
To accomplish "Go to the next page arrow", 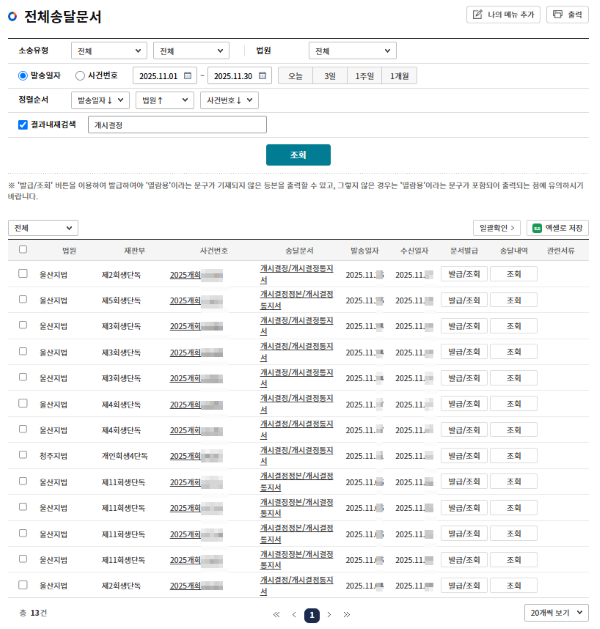I will 330,614.
